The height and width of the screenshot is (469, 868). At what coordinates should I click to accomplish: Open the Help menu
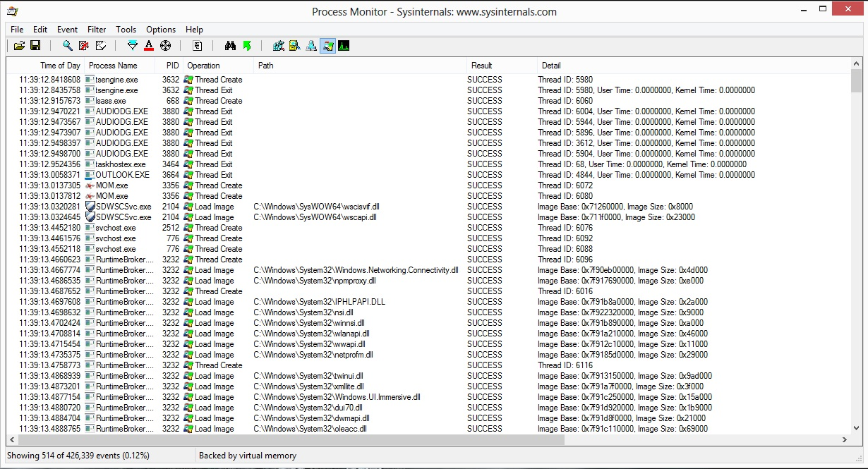[195, 30]
